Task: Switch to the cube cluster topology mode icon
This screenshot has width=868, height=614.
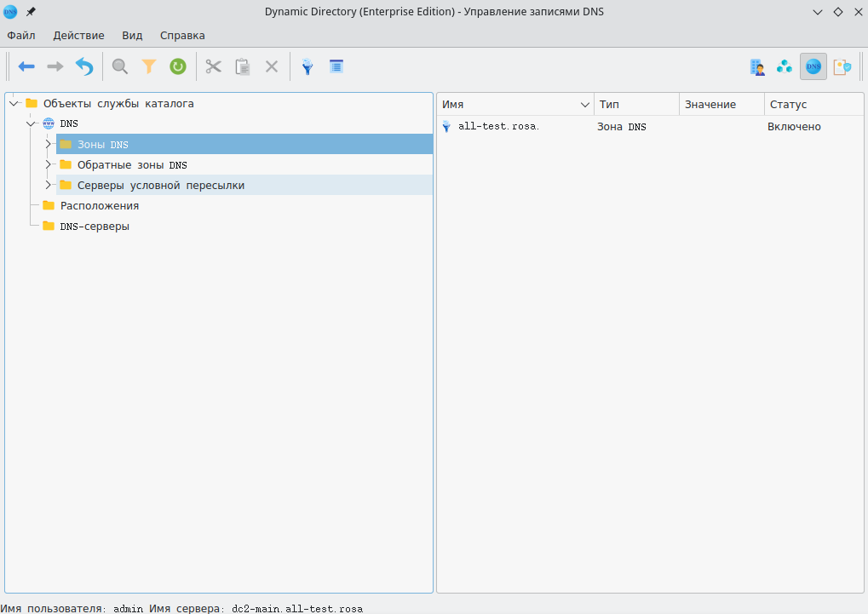Action: [785, 66]
